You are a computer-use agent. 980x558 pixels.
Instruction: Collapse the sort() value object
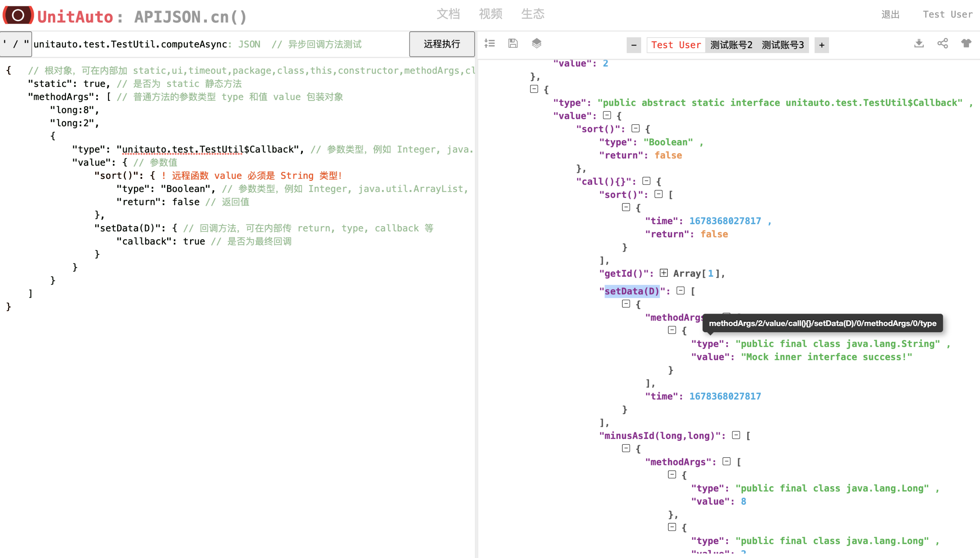click(x=636, y=128)
